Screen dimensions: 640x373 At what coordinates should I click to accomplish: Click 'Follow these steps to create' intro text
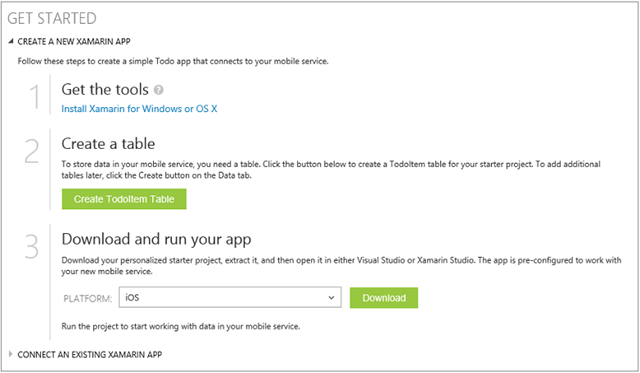[x=173, y=61]
